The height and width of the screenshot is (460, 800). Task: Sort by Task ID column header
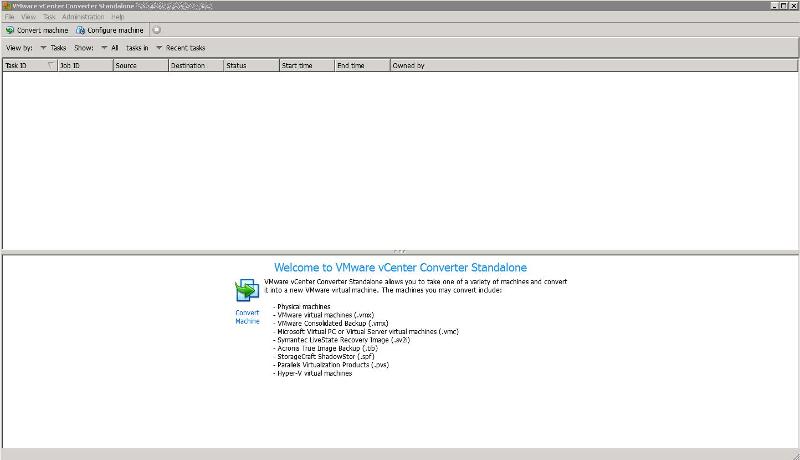coord(30,65)
